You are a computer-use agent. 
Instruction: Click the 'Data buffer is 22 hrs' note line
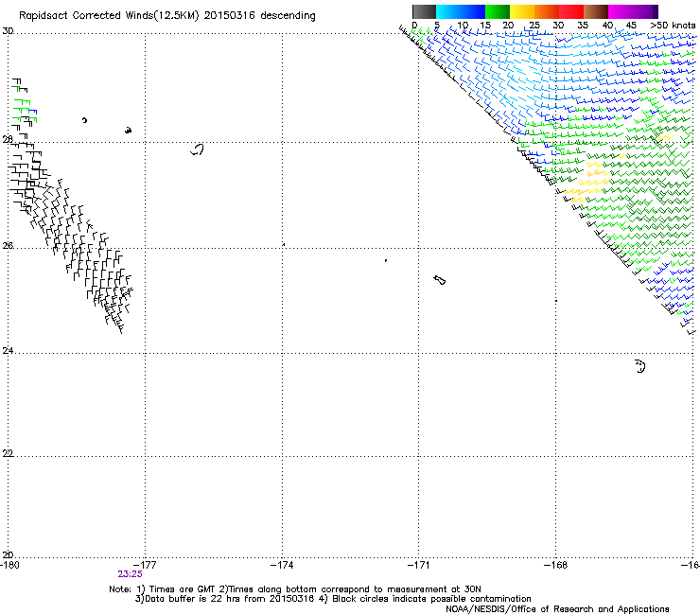tap(333, 599)
